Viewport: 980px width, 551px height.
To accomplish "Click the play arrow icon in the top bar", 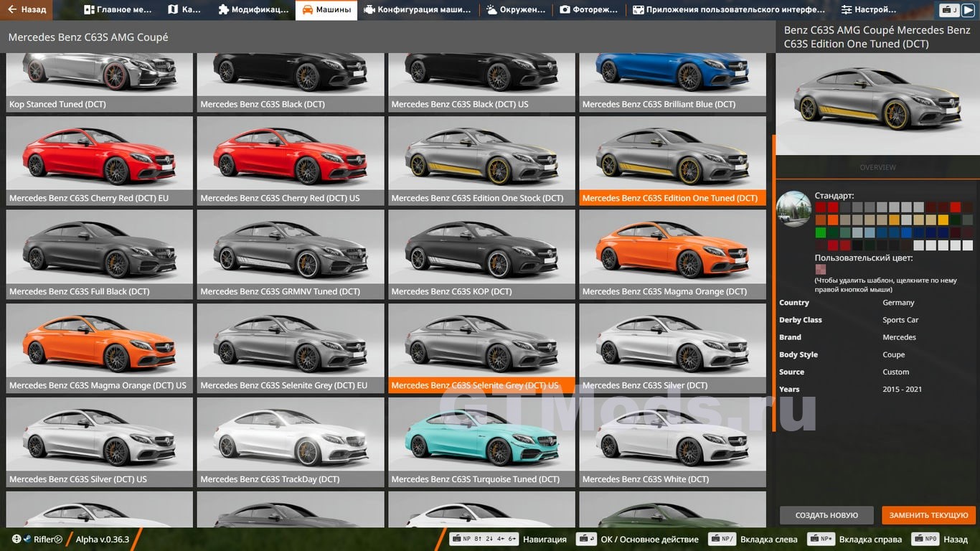I will tap(968, 10).
